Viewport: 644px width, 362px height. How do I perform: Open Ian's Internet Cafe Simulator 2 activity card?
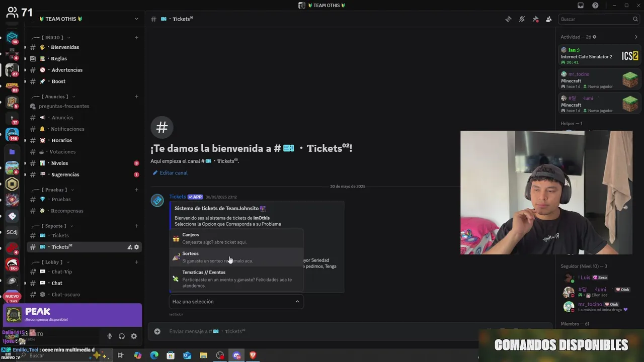click(599, 56)
